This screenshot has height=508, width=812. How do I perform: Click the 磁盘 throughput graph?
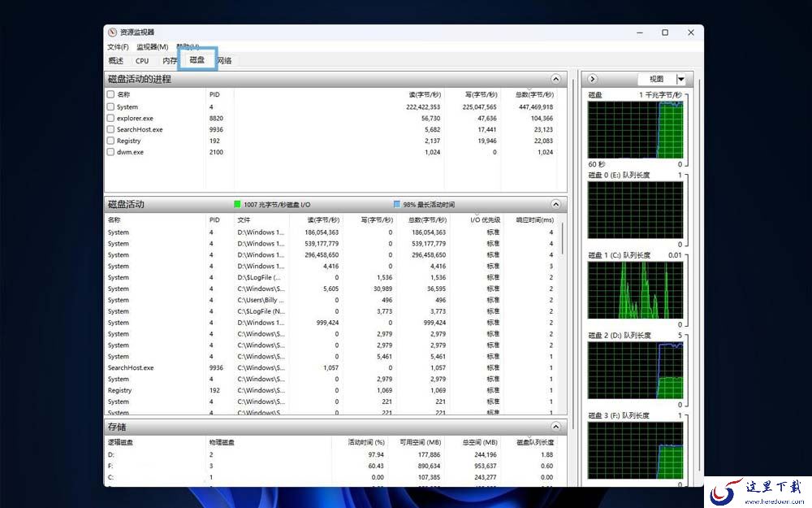[636, 129]
